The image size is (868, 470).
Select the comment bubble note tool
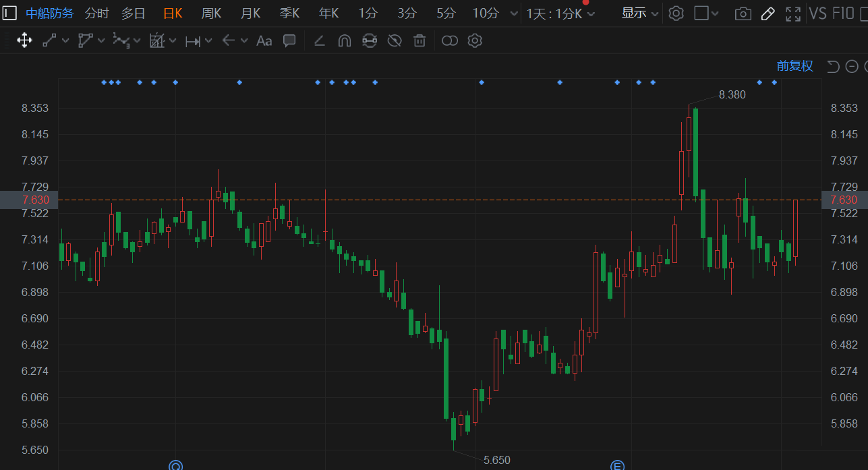pyautogui.click(x=289, y=40)
